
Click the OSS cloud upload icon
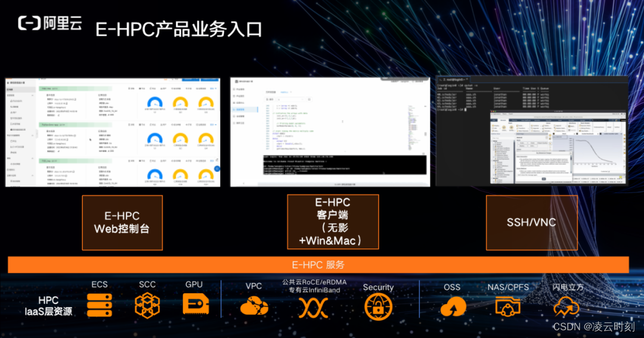click(453, 306)
